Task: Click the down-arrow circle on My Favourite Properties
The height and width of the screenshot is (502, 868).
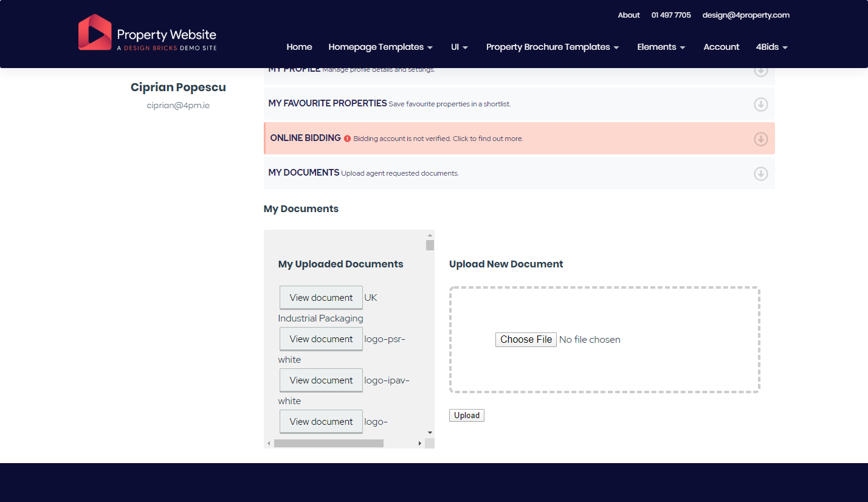Action: (x=760, y=105)
